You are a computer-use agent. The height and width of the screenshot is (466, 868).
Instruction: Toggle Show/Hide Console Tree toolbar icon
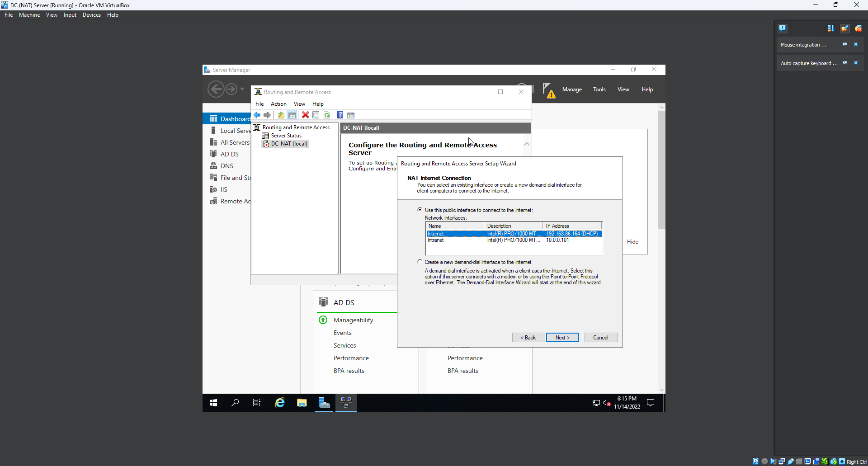click(292, 115)
